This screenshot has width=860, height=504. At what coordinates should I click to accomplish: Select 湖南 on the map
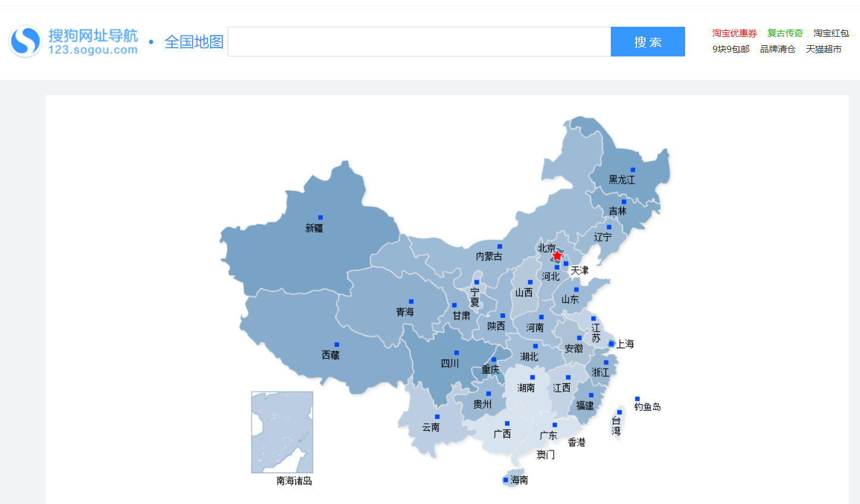click(x=526, y=388)
